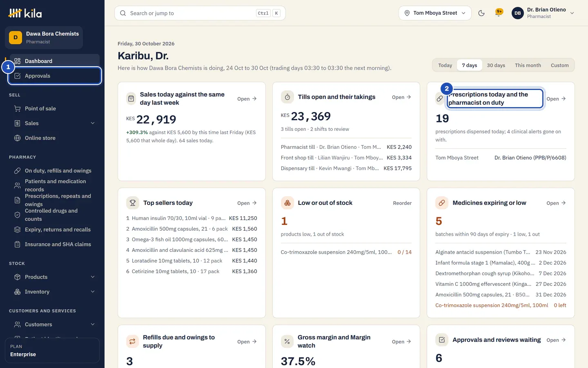Click the Low or out of stock icon
Image resolution: width=588 pixels, height=368 pixels.
pos(287,203)
